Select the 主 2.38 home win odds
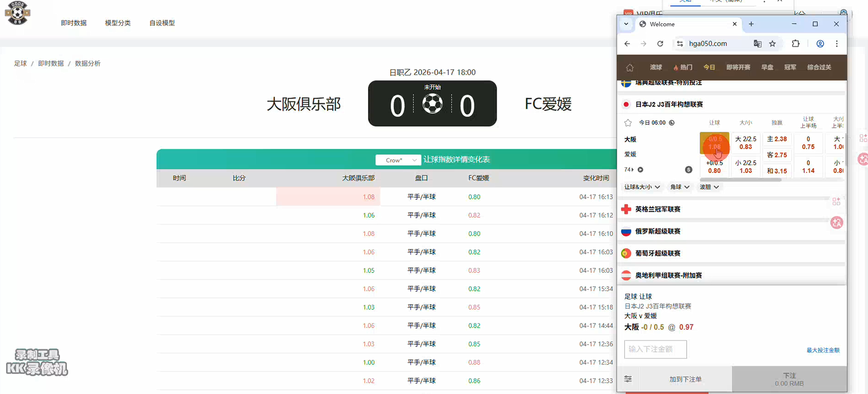 (x=777, y=139)
